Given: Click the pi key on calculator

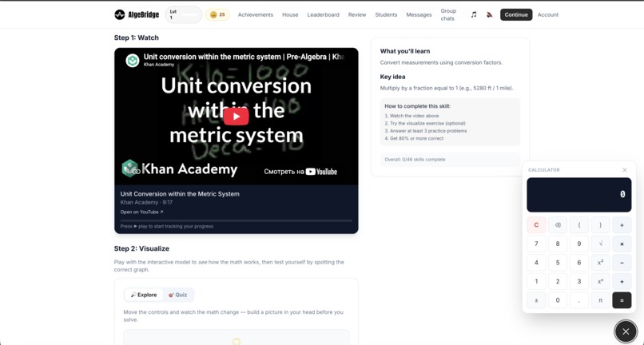Looking at the screenshot, I should (601, 300).
